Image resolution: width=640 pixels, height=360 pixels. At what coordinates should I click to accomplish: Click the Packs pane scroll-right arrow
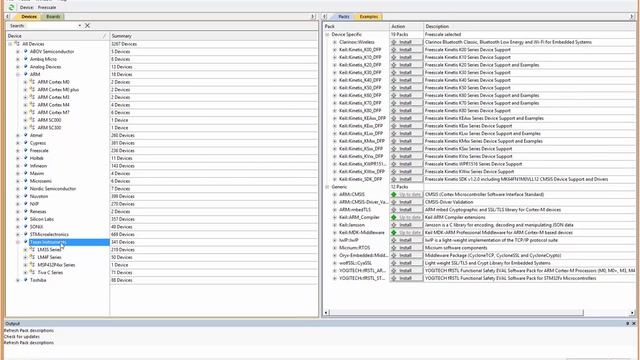click(632, 313)
